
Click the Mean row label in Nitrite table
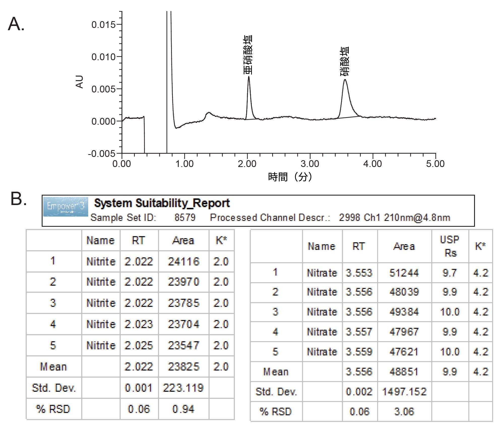53,367
